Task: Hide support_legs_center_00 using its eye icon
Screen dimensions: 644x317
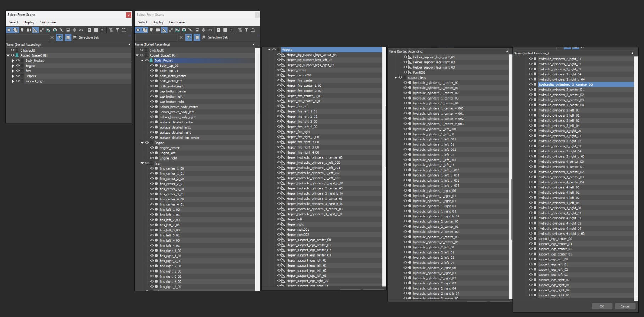Action: (x=530, y=239)
